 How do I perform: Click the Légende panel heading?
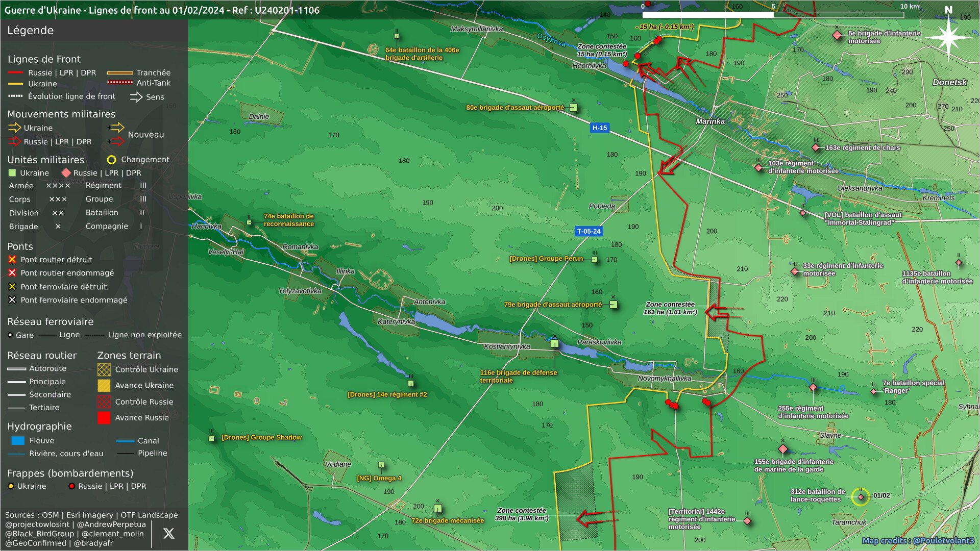point(30,30)
